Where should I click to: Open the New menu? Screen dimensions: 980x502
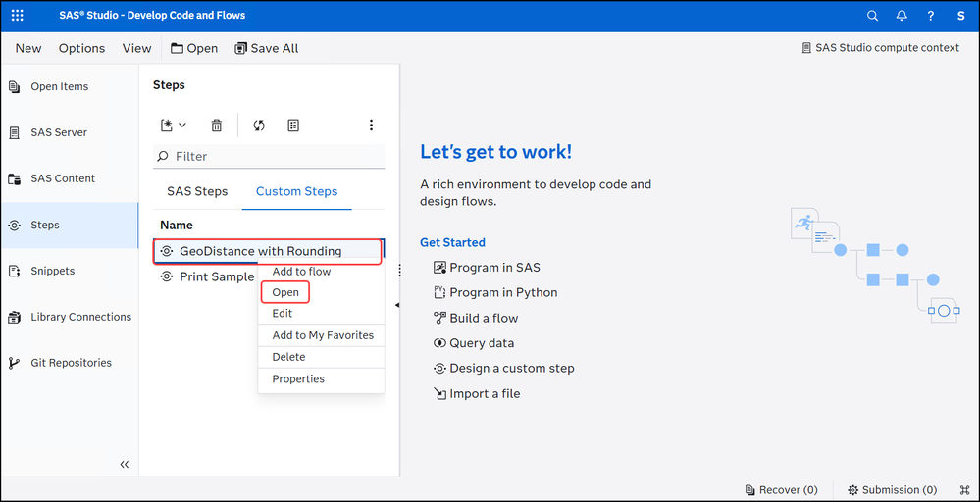(x=28, y=48)
